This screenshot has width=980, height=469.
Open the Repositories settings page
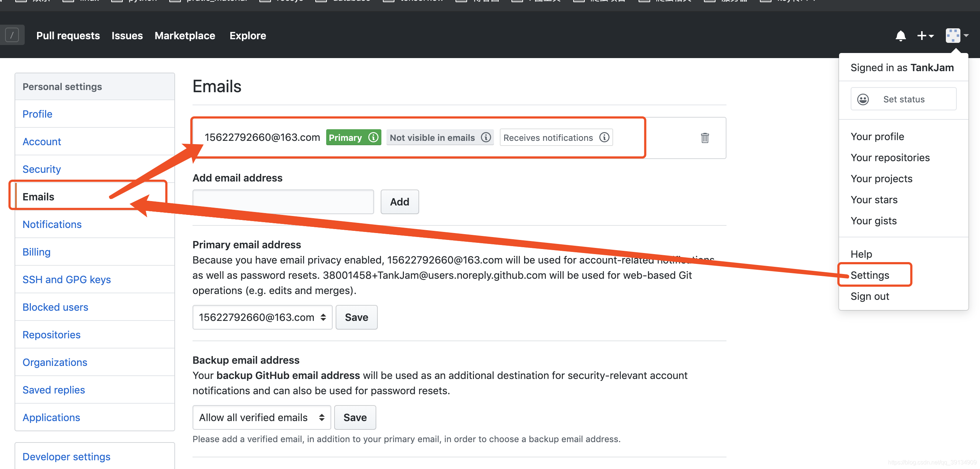point(95,334)
